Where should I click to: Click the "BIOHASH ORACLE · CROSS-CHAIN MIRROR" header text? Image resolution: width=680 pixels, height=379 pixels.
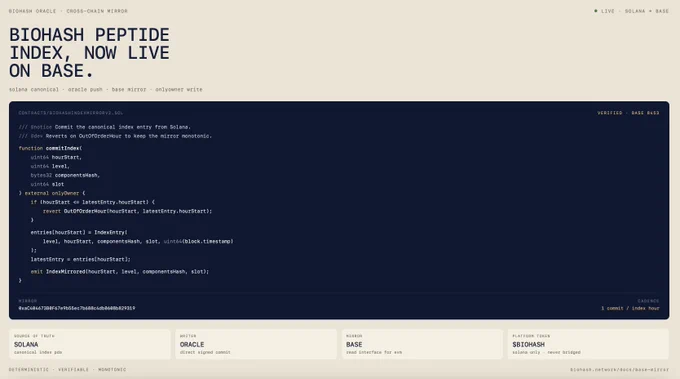pyautogui.click(x=68, y=11)
